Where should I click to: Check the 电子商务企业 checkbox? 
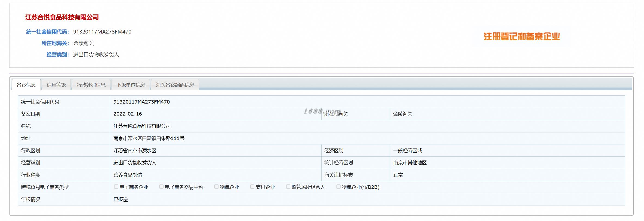pyautogui.click(x=116, y=187)
